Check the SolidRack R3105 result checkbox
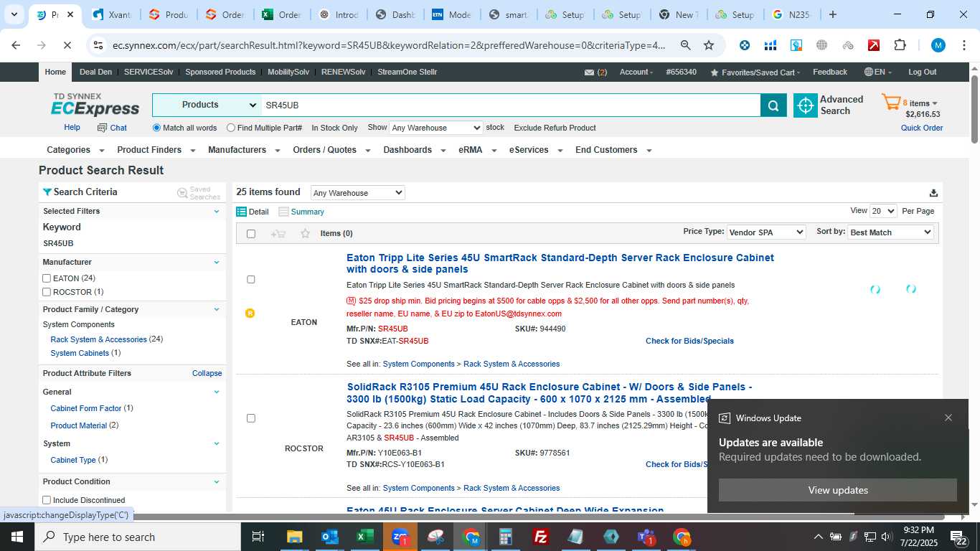The width and height of the screenshot is (980, 551). coord(250,418)
